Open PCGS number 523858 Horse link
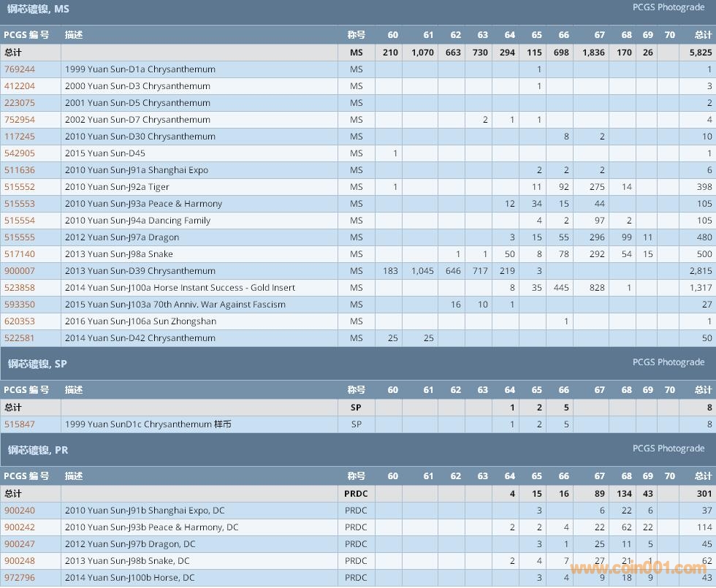The image size is (716, 588). point(20,288)
